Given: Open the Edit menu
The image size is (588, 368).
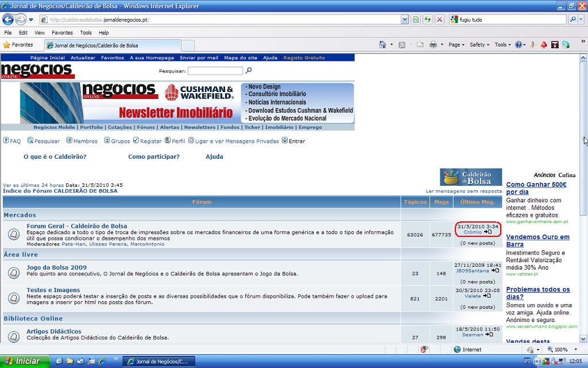Looking at the screenshot, I should click(x=23, y=33).
